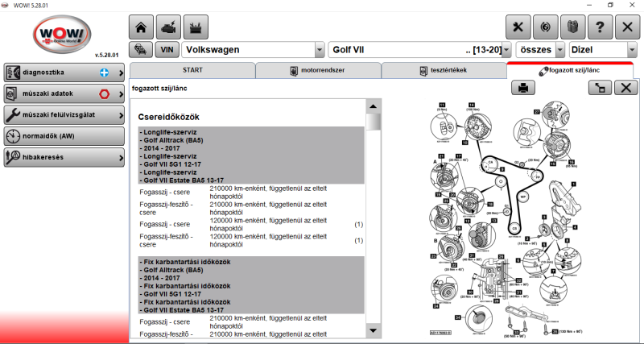
Task: Open the műszaki adatok sidebar menu
Action: (x=64, y=93)
